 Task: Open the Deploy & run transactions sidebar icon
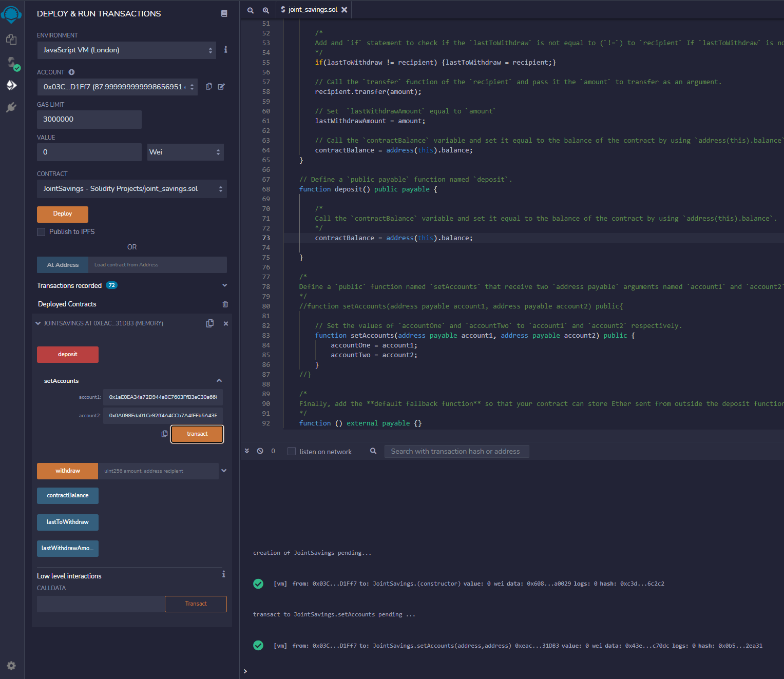point(11,85)
